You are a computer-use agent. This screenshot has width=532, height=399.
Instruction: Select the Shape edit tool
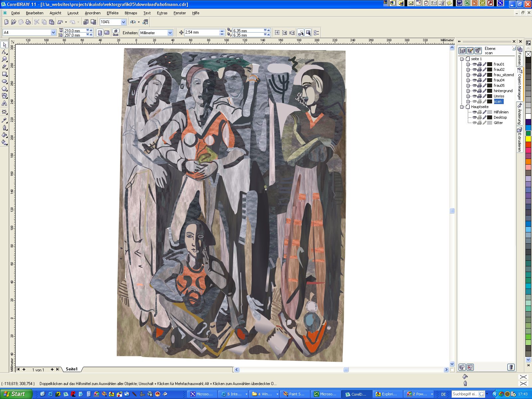[x=4, y=52]
